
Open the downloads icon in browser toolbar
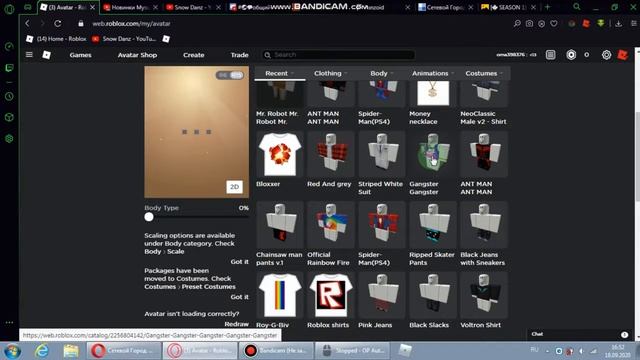(x=619, y=24)
